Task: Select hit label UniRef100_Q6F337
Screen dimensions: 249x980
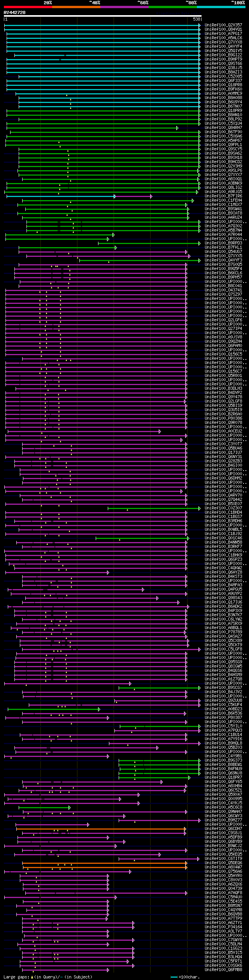Action: point(223,80)
